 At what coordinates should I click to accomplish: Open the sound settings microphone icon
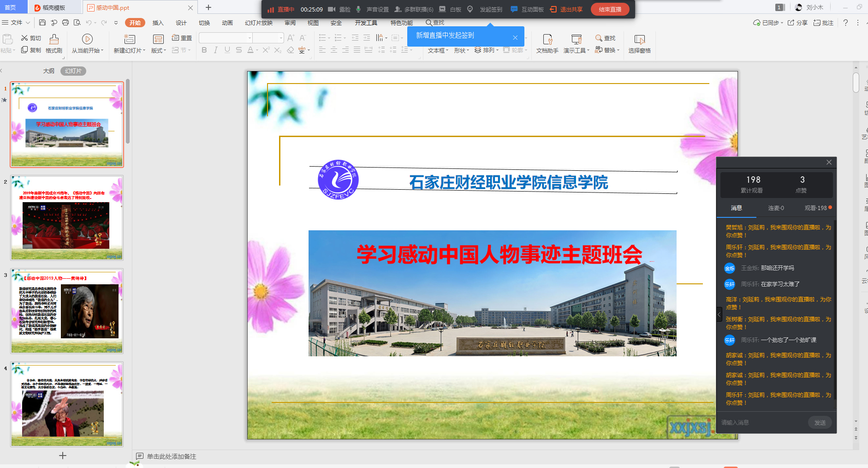[358, 9]
